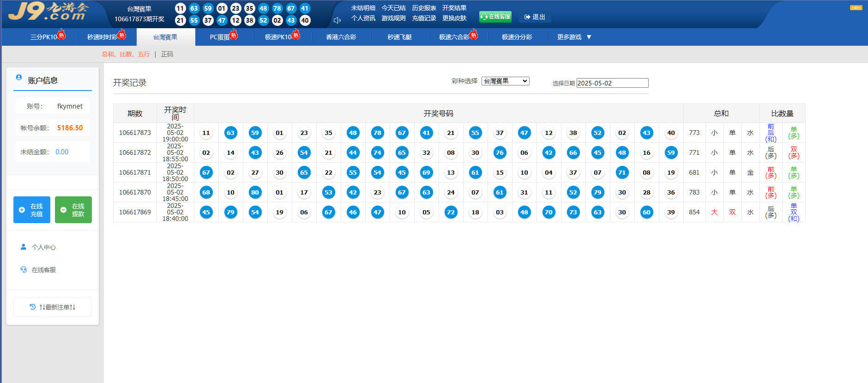Click the 最新注单 refresh button
The height and width of the screenshot is (383, 868).
pyautogui.click(x=53, y=307)
